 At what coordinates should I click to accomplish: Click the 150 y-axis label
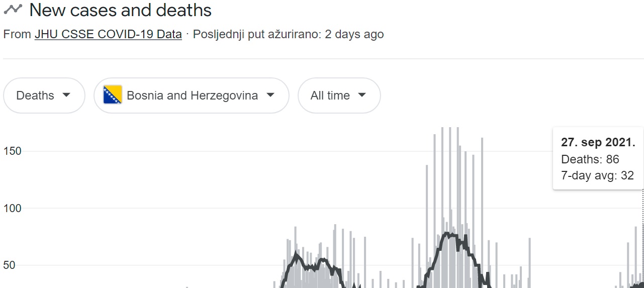tap(12, 151)
